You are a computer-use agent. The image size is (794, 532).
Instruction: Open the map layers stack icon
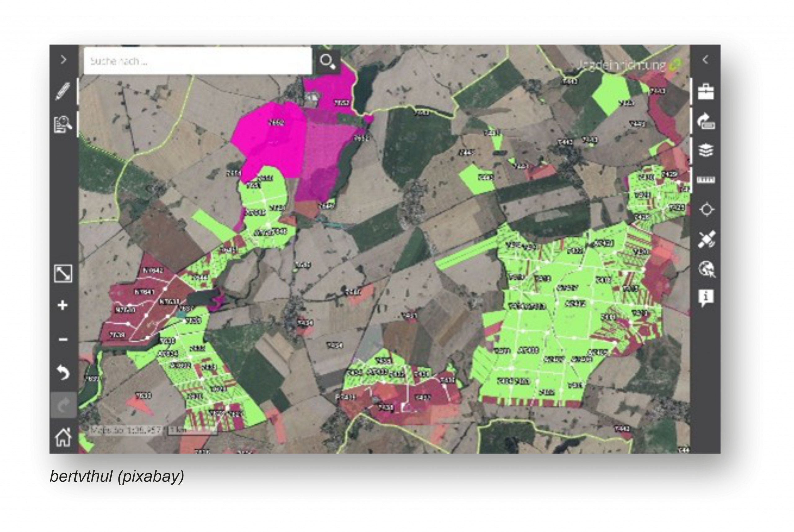click(x=706, y=150)
